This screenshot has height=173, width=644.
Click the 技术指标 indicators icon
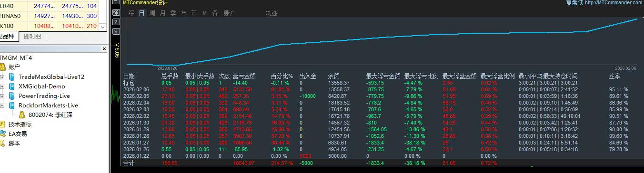(3, 124)
